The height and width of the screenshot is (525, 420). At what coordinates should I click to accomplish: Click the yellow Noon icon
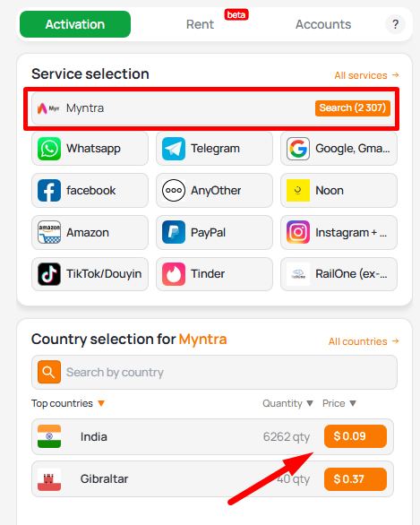tap(298, 190)
